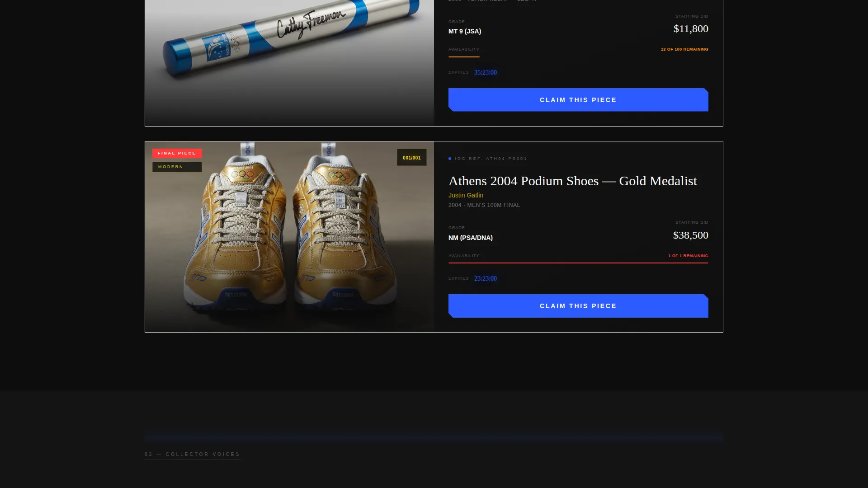Click the 12 OF 100 REMAINING label

click(x=684, y=49)
